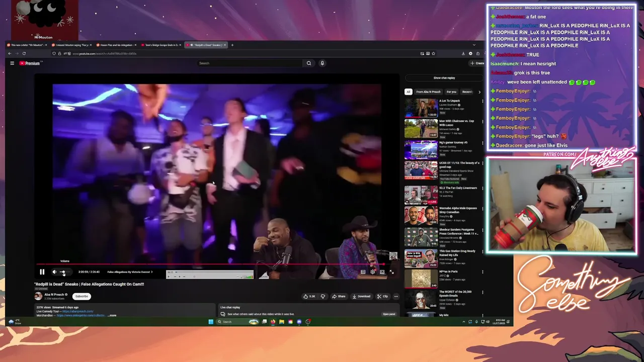The height and width of the screenshot is (362, 644).
Task: Switch to 'Teen's Bridge Escape' tab
Action: 161,45
